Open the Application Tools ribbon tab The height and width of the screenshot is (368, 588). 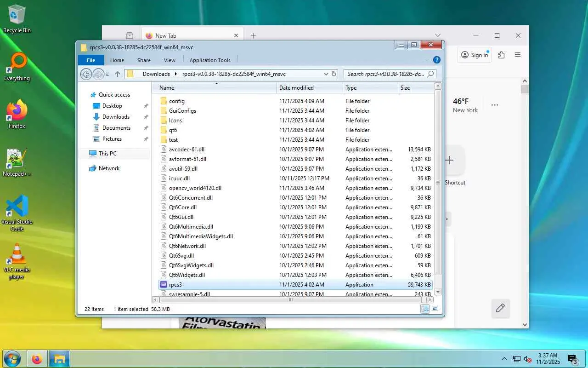(210, 60)
